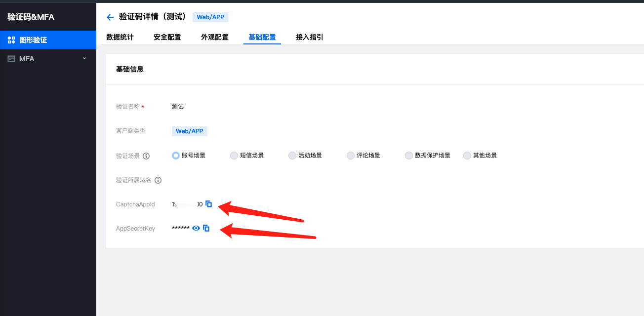644x316 pixels.
Task: Reveal AppSecretKey with the eye icon
Action: click(196, 228)
